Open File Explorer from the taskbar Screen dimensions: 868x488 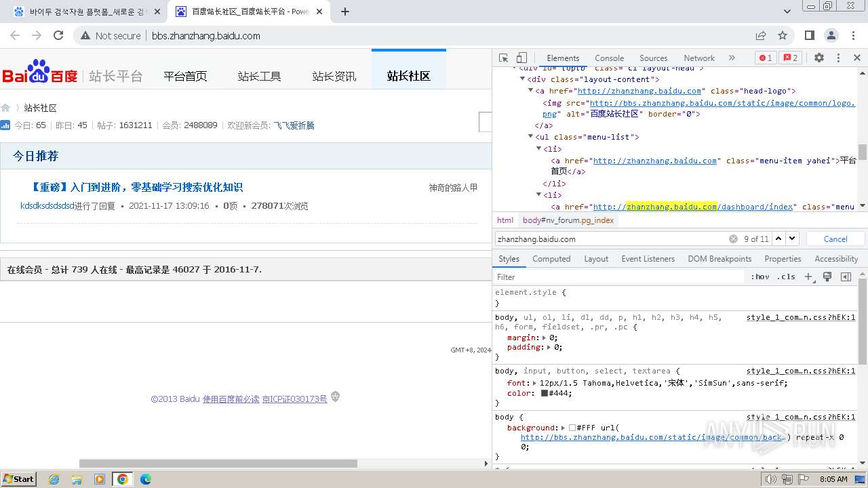point(77,479)
